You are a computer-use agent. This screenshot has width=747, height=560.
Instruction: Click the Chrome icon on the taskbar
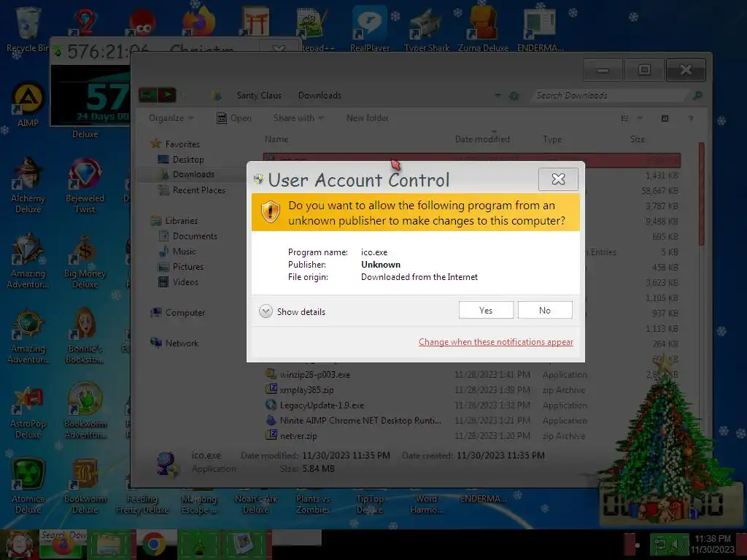pos(153,544)
